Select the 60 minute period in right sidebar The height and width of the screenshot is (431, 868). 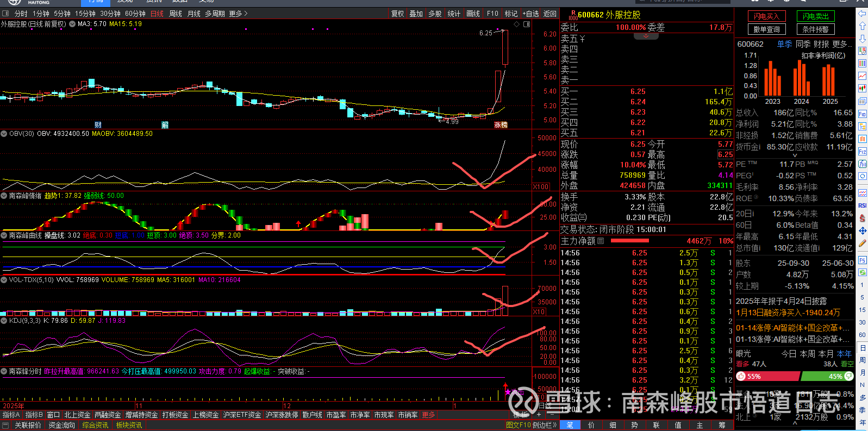coord(862,335)
